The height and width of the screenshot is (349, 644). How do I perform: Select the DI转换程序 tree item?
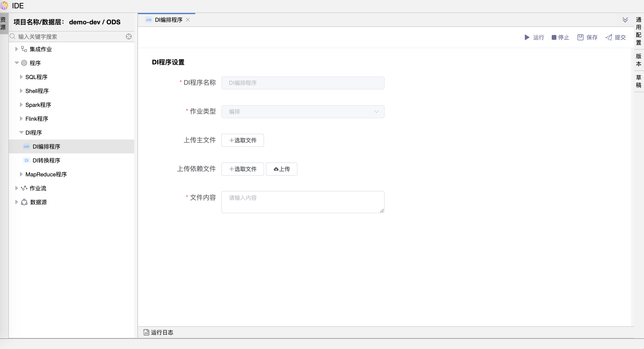[47, 161]
